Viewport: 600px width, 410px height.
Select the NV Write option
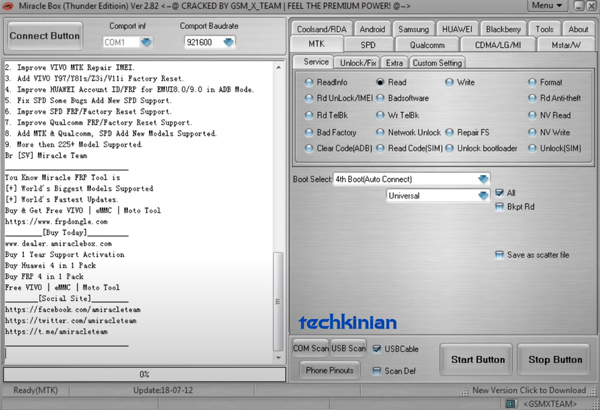point(532,132)
